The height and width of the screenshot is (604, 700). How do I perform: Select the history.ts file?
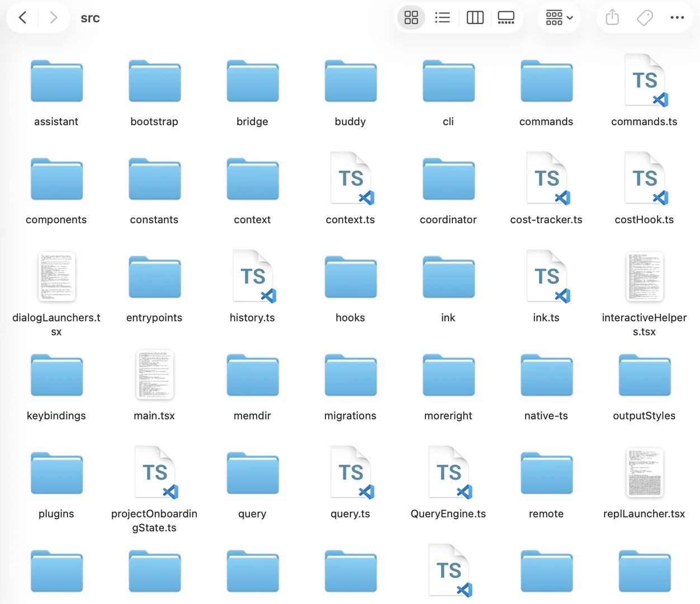(253, 276)
